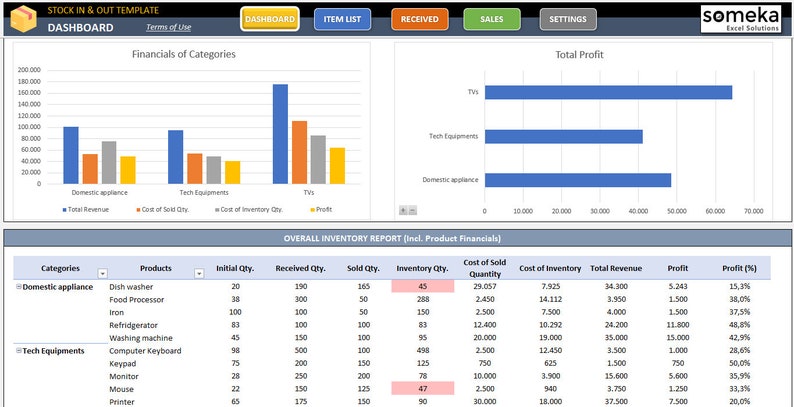Viewport: 794px width, 407px height.
Task: Select the Dish washer product cell
Action: click(x=131, y=287)
